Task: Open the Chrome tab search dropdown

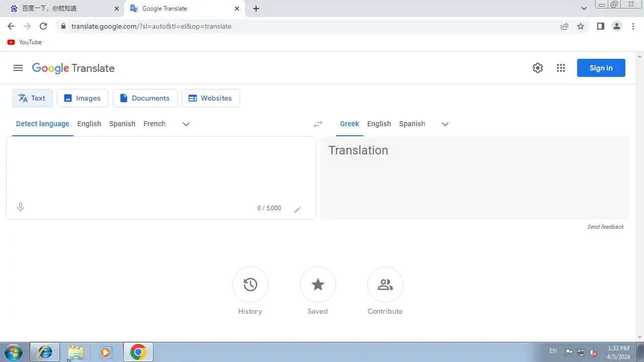Action: click(584, 9)
